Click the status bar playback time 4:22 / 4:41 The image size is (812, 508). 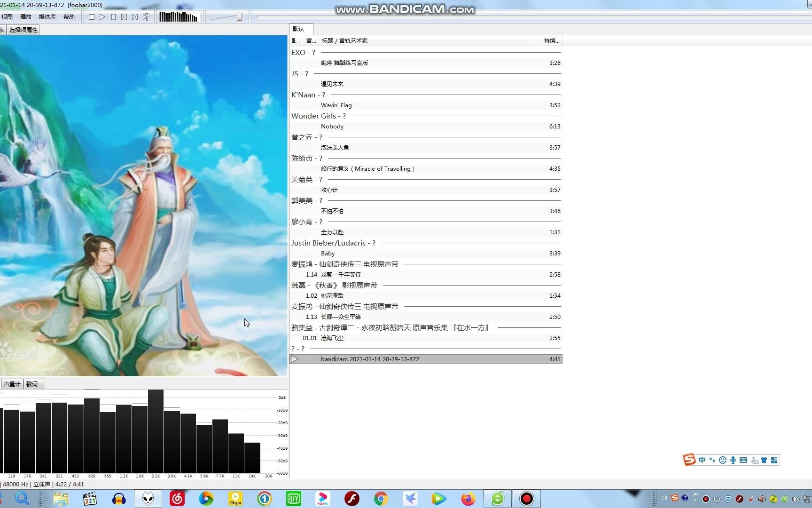click(70, 484)
